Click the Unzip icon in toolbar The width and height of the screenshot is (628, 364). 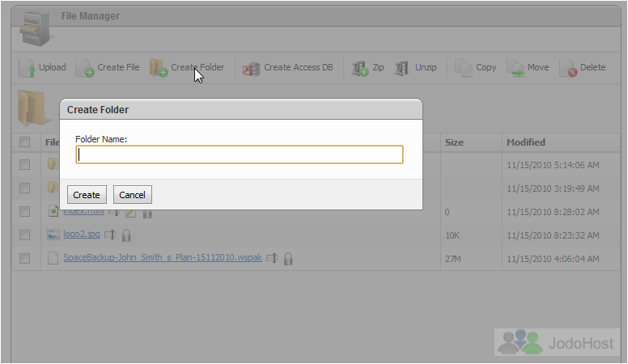(402, 69)
